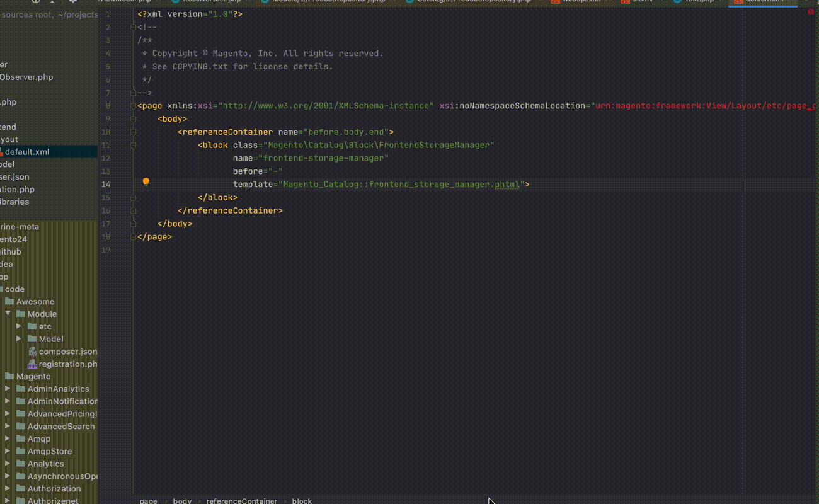Click the red error indicator in editor corner
This screenshot has height=504, width=819.
(810, 13)
